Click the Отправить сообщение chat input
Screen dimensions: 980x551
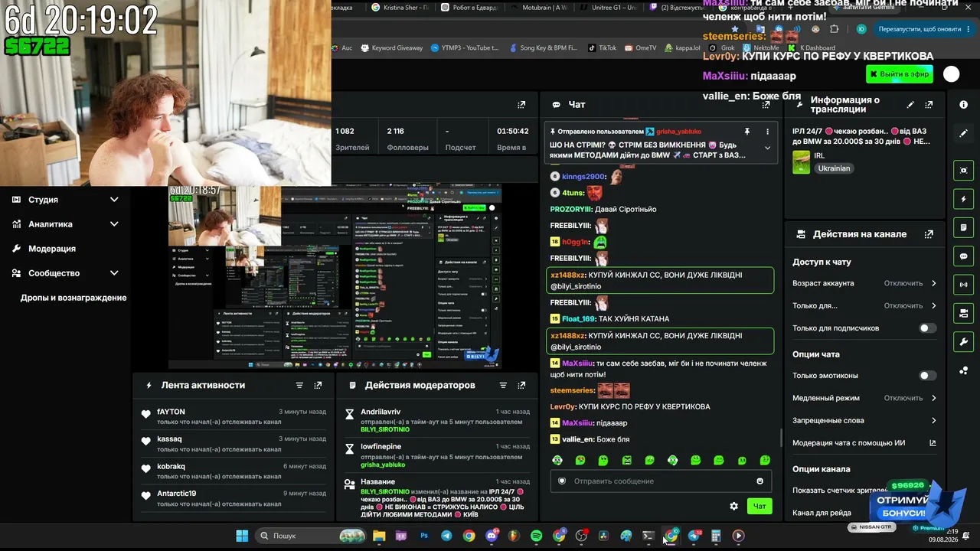pos(660,481)
